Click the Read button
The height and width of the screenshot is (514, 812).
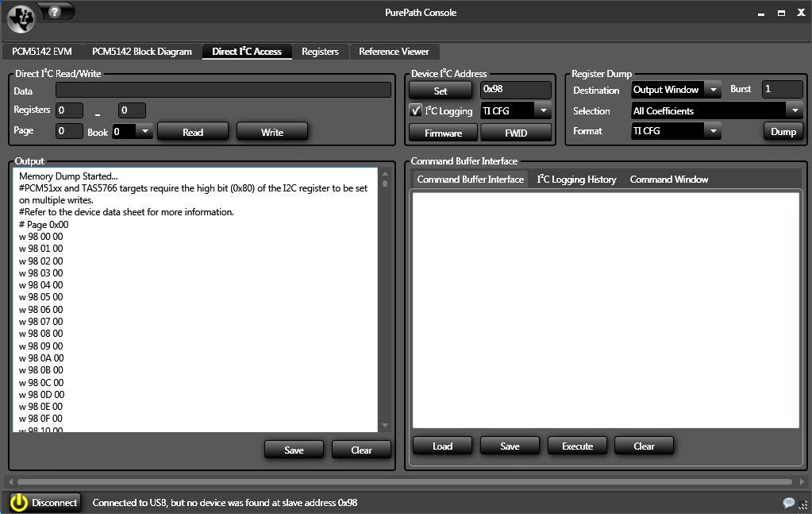click(193, 132)
